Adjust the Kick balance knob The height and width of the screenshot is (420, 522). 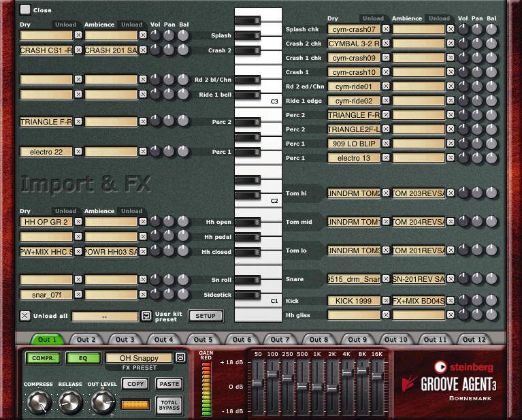click(x=491, y=301)
